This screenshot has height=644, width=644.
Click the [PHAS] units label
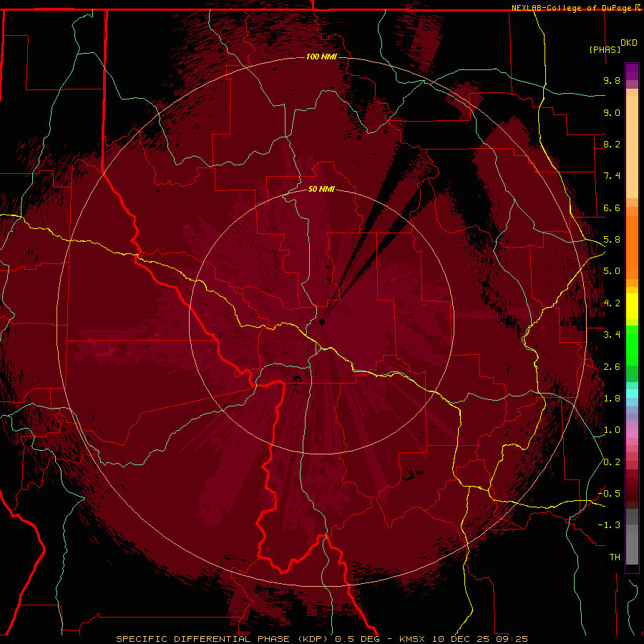(x=605, y=49)
